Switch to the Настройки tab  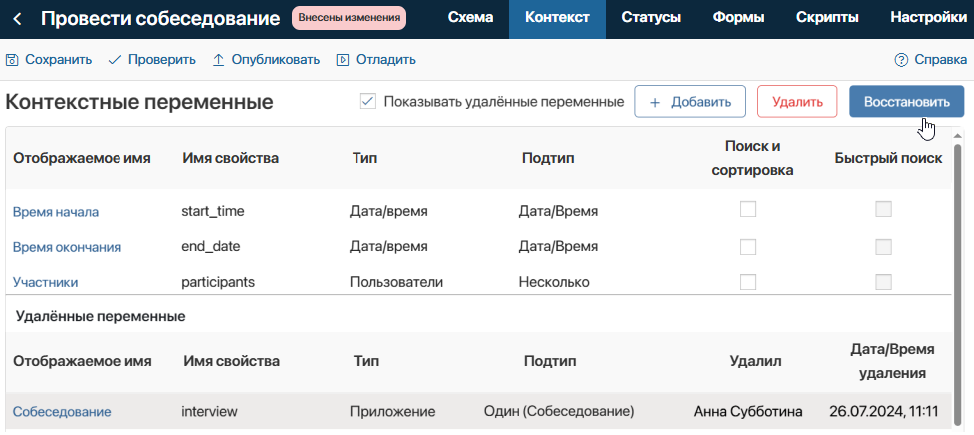pyautogui.click(x=928, y=19)
